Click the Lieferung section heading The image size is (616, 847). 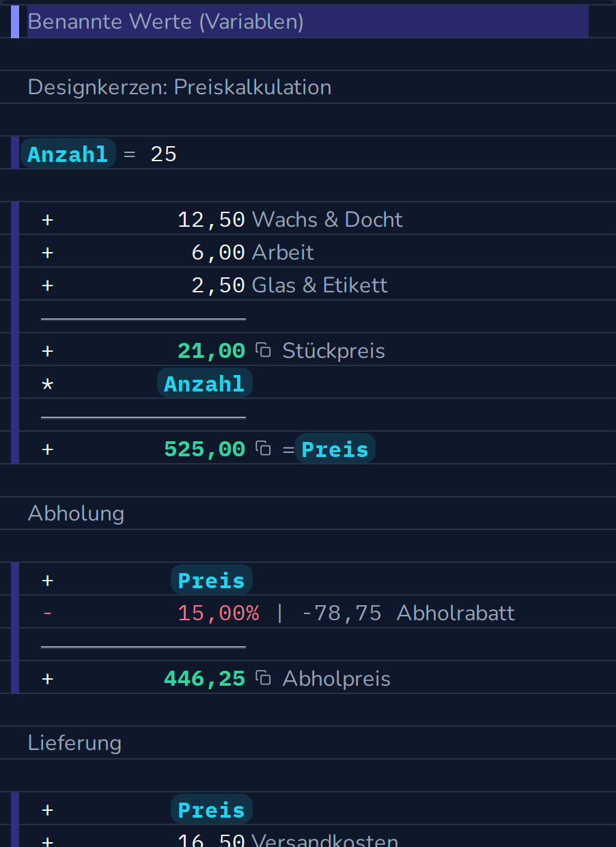[74, 742]
